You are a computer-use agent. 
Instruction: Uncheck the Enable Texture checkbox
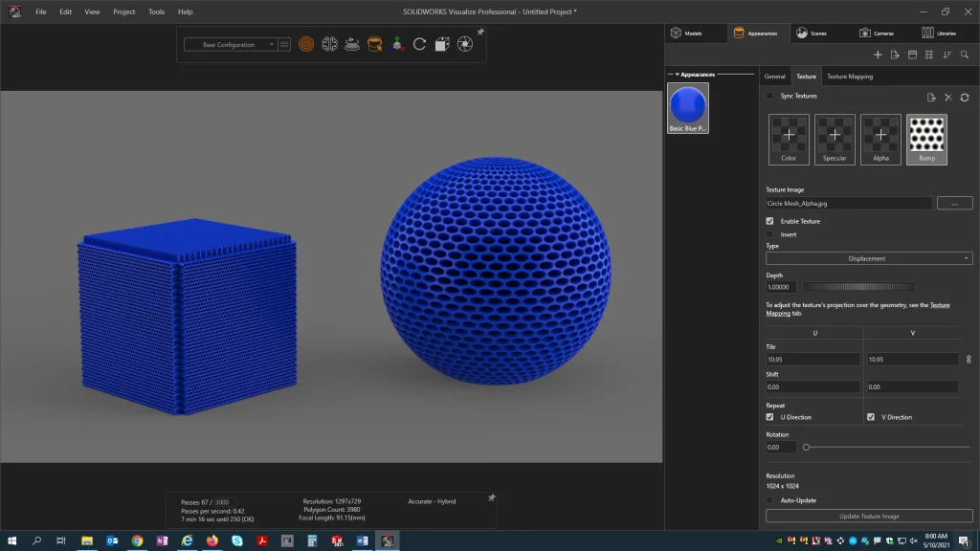pyautogui.click(x=770, y=221)
